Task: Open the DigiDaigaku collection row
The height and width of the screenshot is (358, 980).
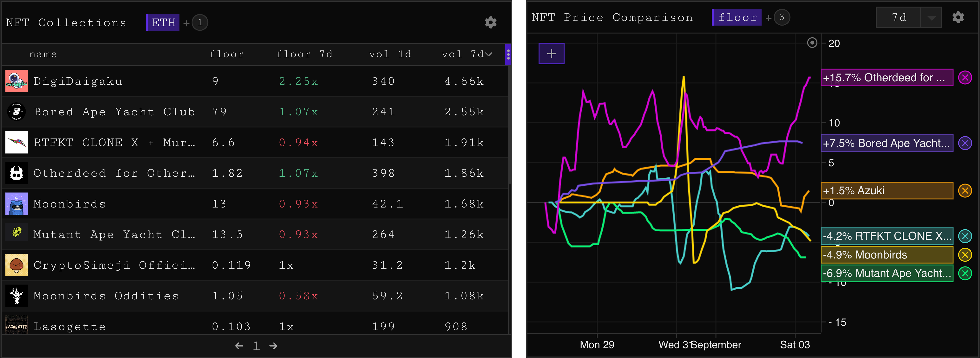Action: pyautogui.click(x=78, y=81)
